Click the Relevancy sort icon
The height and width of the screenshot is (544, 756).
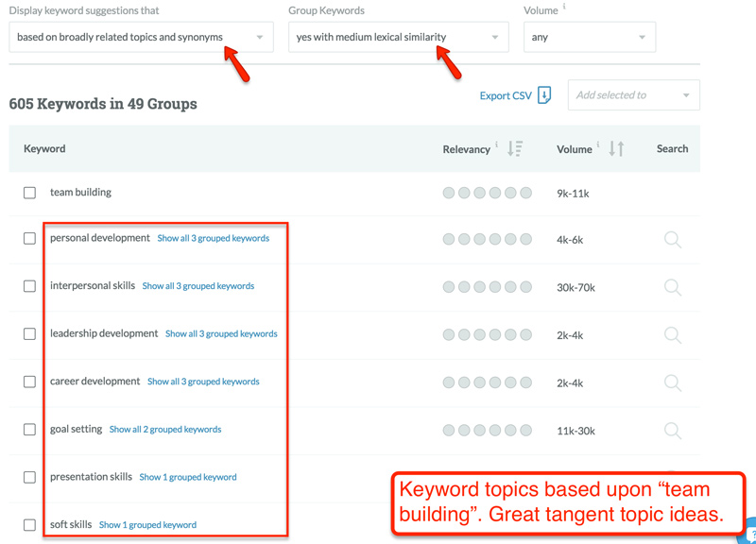point(515,148)
